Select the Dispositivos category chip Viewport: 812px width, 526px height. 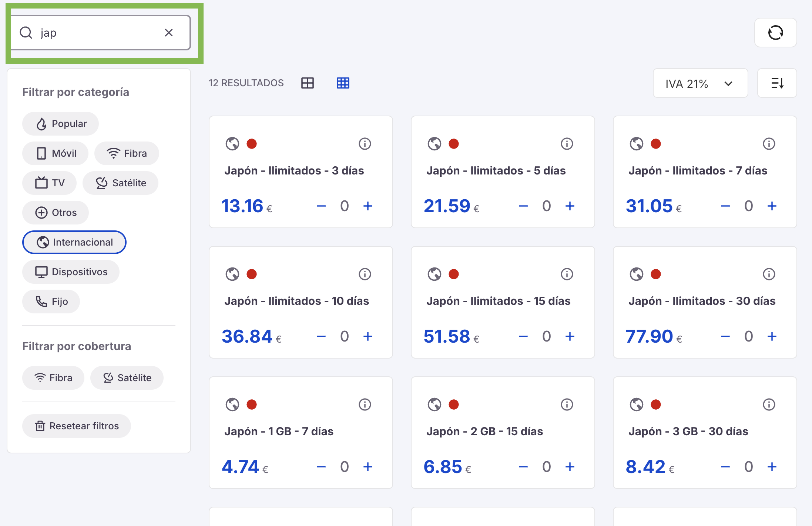(71, 272)
